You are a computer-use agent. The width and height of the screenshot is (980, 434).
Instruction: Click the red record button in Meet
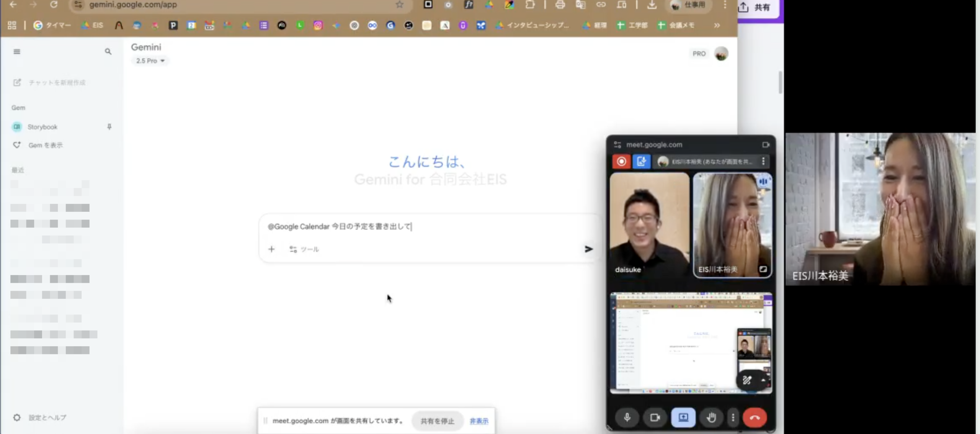tap(621, 161)
